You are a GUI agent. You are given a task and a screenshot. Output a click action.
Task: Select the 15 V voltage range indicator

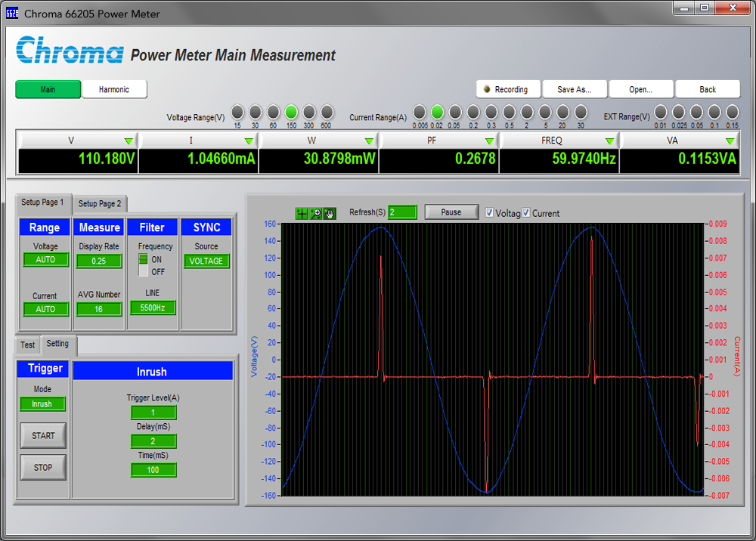click(237, 113)
